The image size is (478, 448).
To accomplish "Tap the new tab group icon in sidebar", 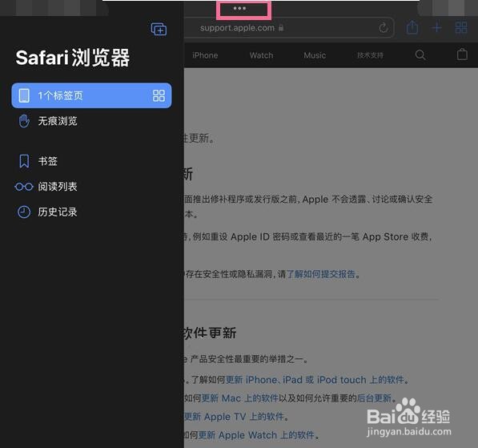I will point(159,29).
